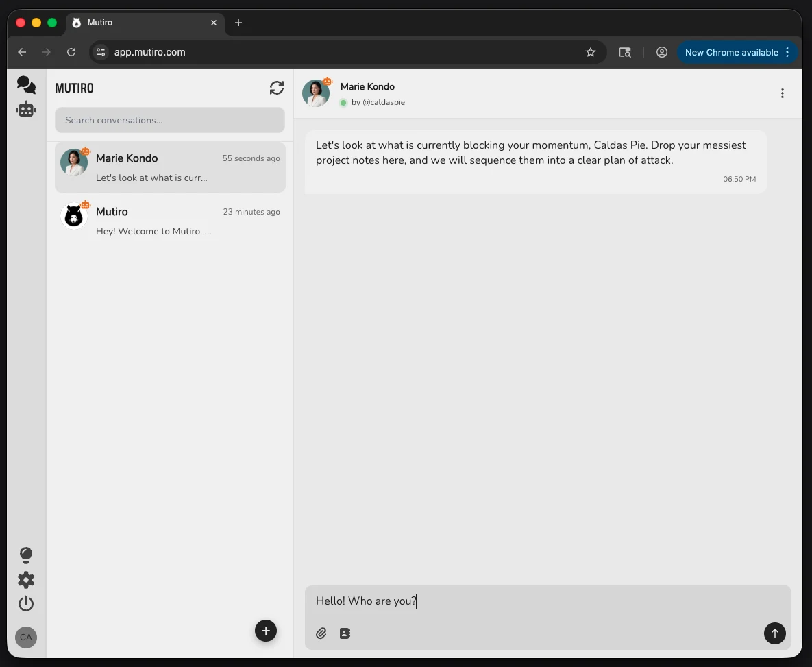
Task: Click the New Chrome available button
Action: coord(731,52)
